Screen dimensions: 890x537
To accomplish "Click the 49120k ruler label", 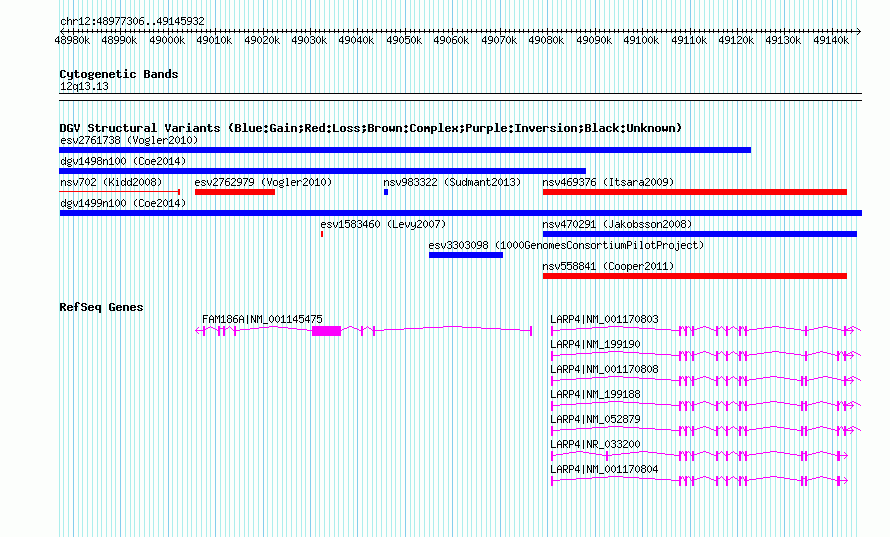I will 736,40.
